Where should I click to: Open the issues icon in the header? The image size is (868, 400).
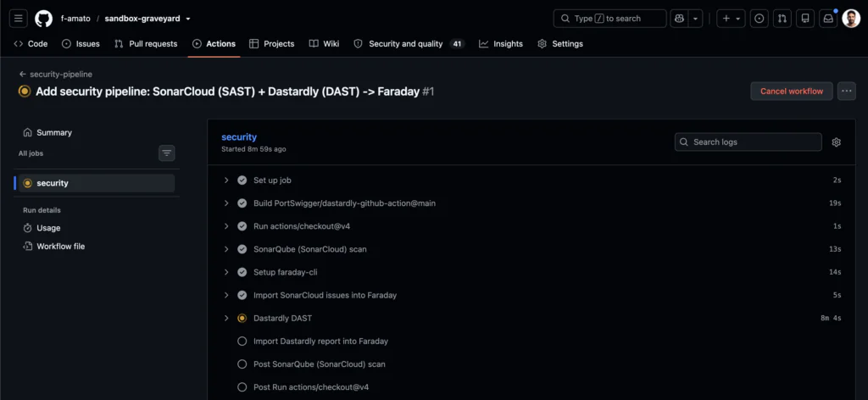(x=759, y=19)
